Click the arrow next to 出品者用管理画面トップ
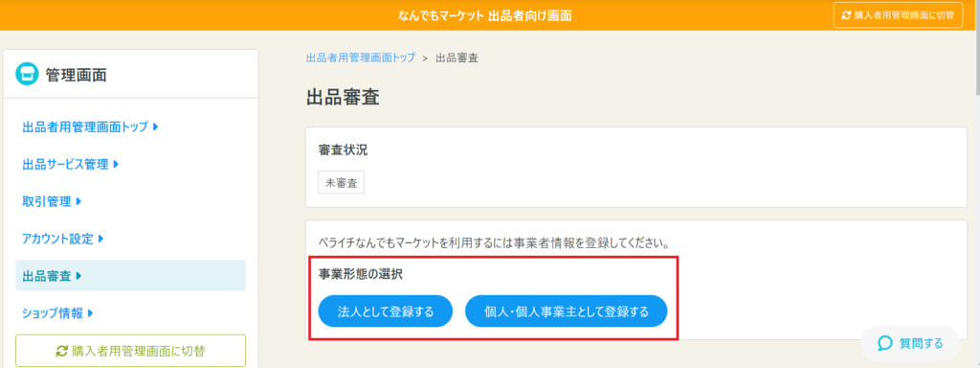Image resolution: width=980 pixels, height=368 pixels. (155, 127)
